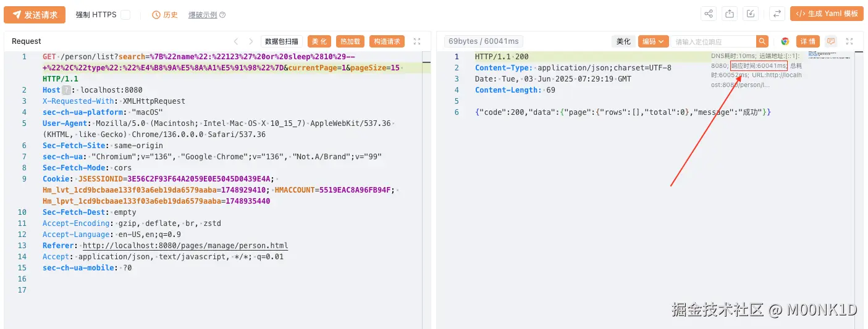Click the 构造请求 button
Screen dimensions: 868x329
[x=387, y=41]
